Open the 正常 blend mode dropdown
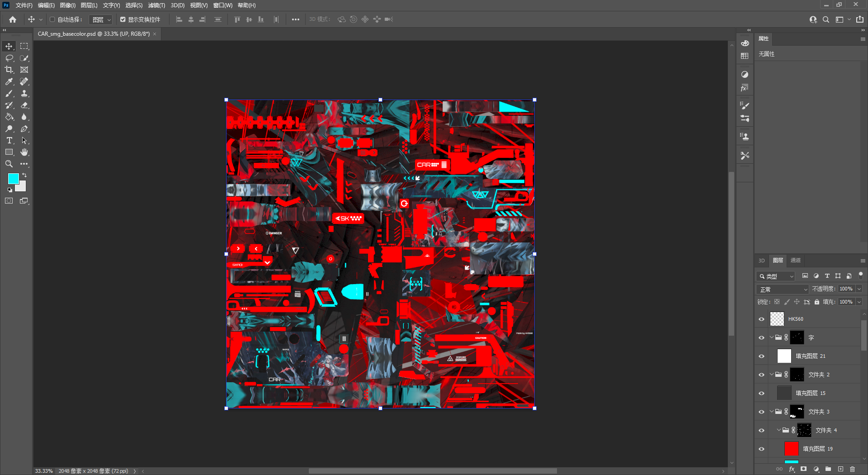This screenshot has height=475, width=868. pyautogui.click(x=783, y=289)
